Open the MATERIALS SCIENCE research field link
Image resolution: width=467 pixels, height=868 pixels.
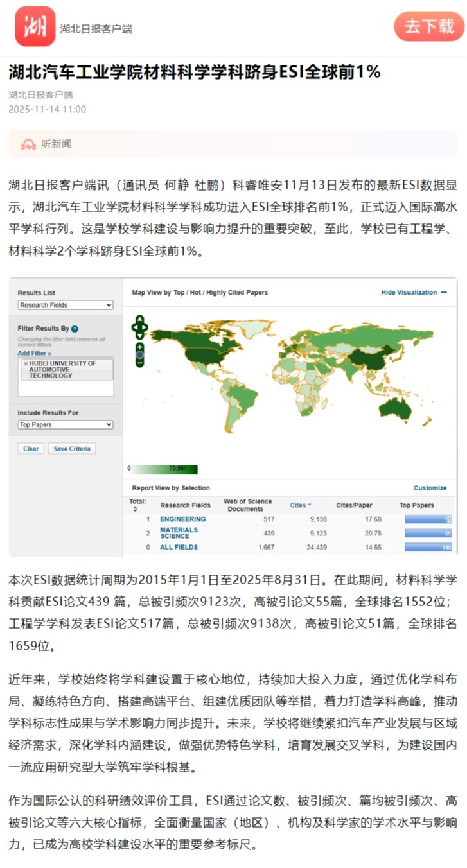tap(179, 533)
